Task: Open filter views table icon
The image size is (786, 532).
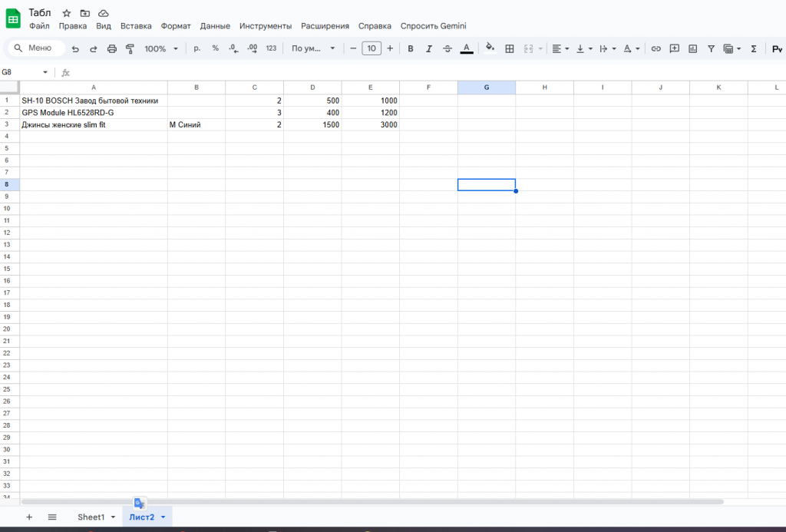Action: coord(728,48)
